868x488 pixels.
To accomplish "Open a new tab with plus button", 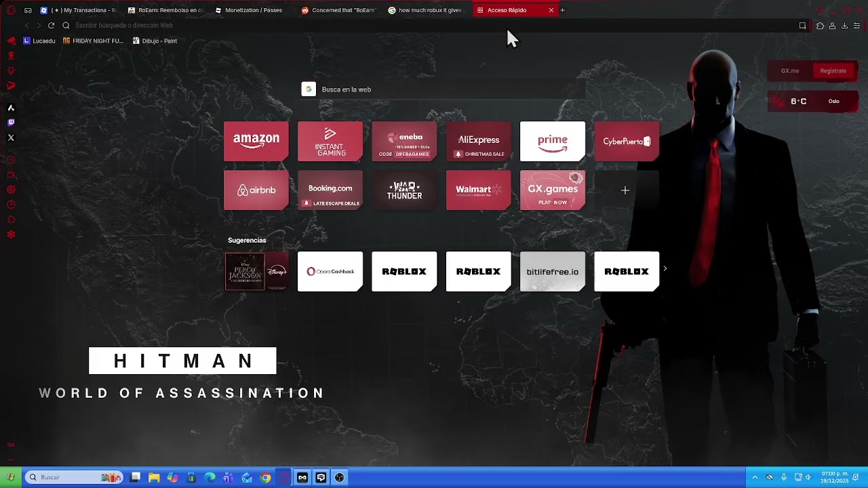I will coord(562,10).
